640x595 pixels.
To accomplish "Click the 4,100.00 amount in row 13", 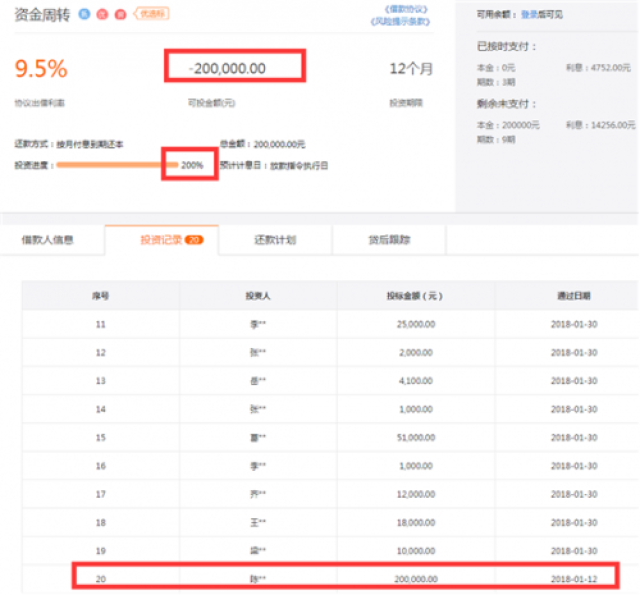I will pos(416,381).
